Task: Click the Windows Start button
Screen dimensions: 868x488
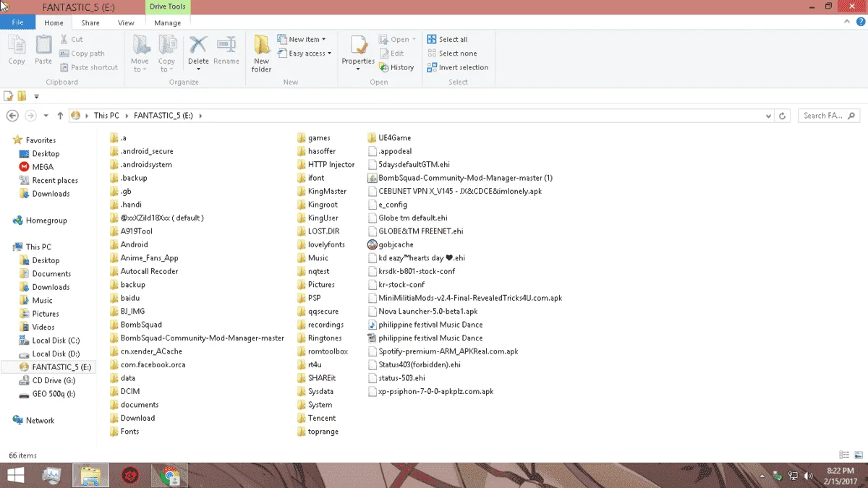Action: 16,475
